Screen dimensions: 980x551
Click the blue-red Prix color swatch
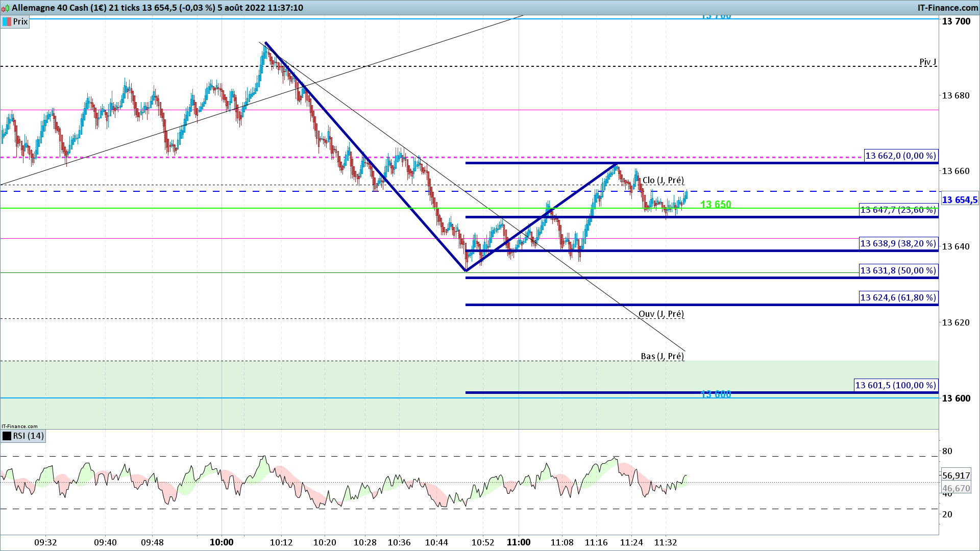(7, 22)
